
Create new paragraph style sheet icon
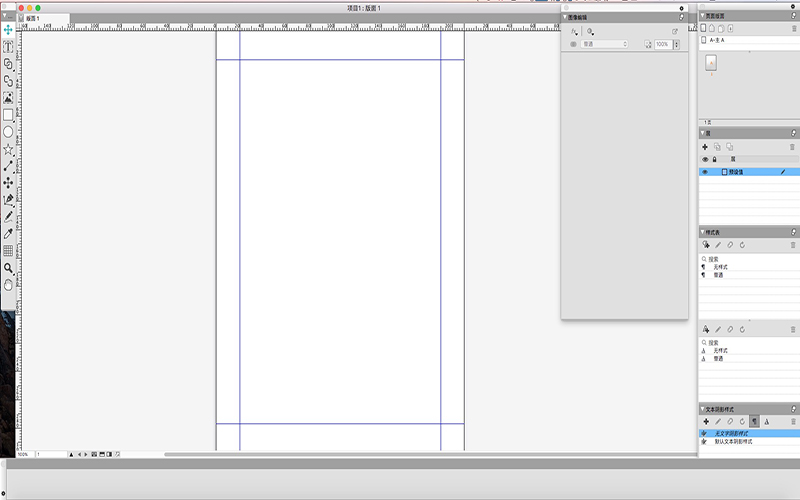click(706, 245)
